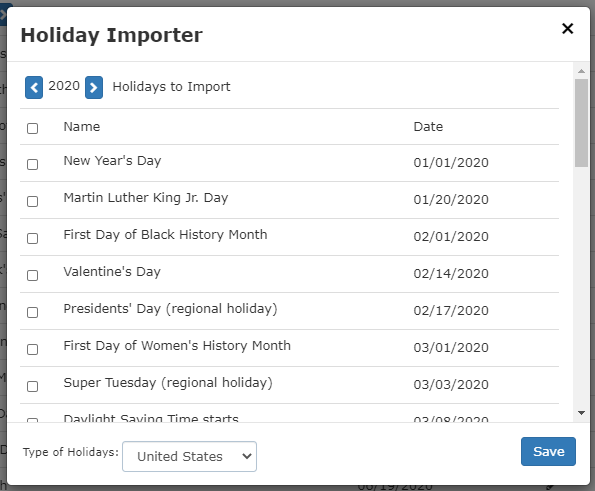The image size is (595, 491).
Task: Click the scrollbar down arrow
Action: click(x=581, y=413)
